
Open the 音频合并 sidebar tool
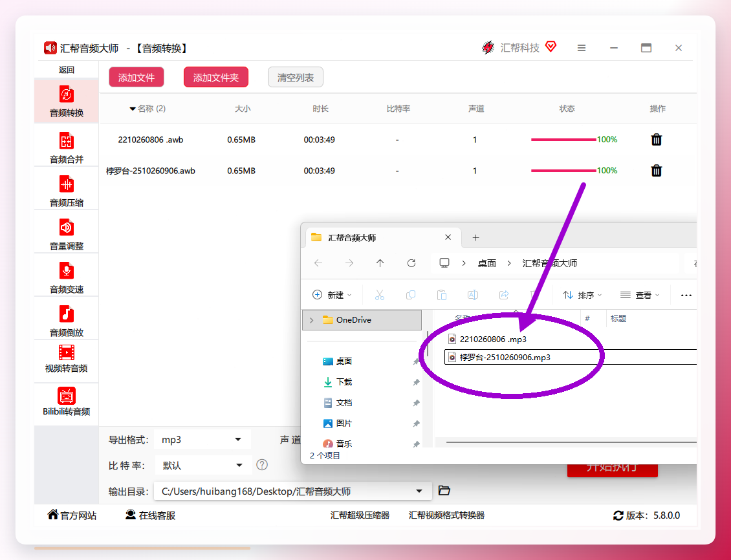(66, 147)
